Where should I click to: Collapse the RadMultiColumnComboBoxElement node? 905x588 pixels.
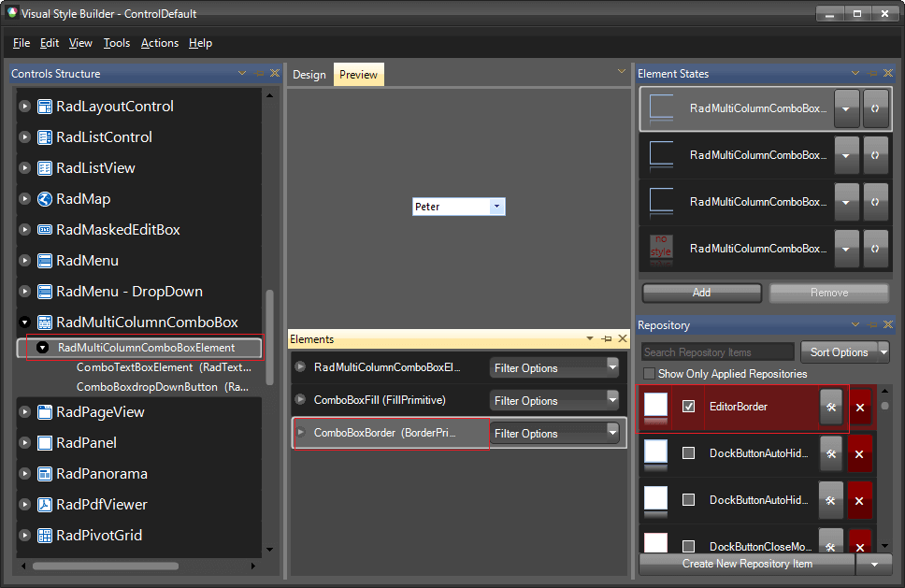coord(42,348)
